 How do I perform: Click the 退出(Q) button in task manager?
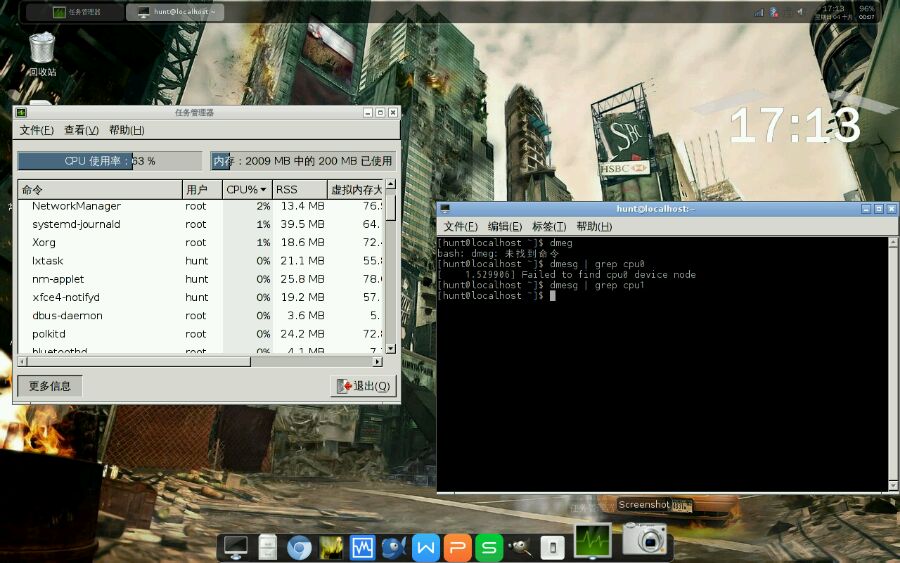(364, 386)
